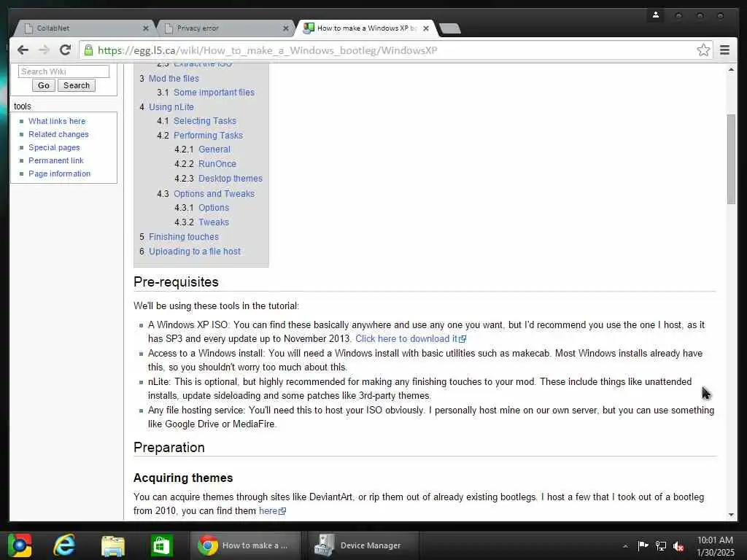Click the vertical scrollbar thumb
This screenshot has height=560, width=747.
point(731,159)
